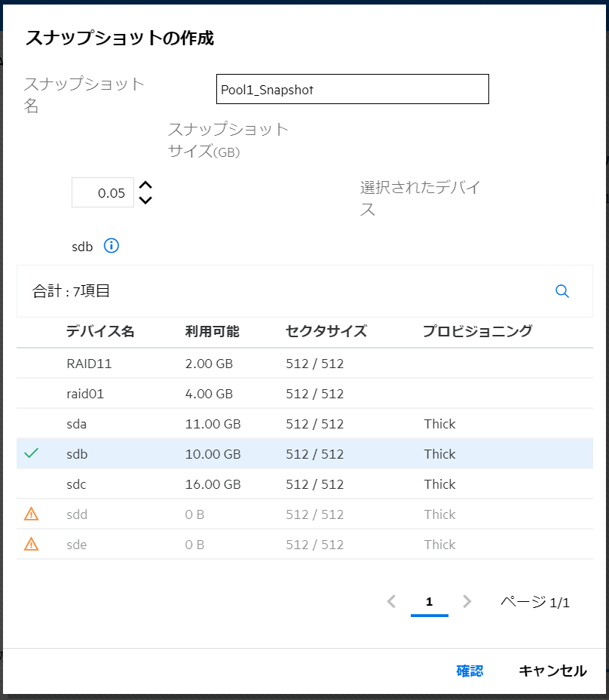The height and width of the screenshot is (700, 609).
Task: Select the raid01 device row
Action: [x=304, y=394]
